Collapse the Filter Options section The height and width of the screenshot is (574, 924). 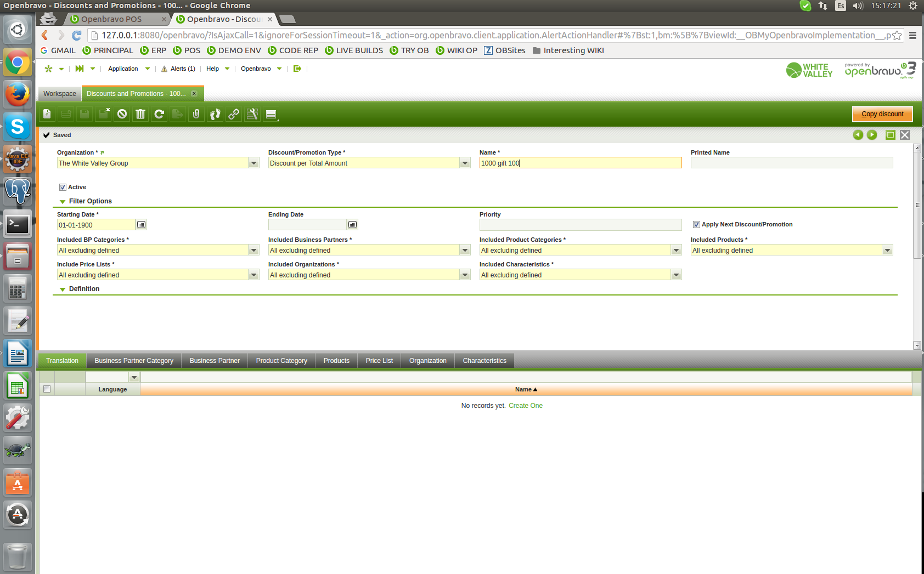(63, 202)
